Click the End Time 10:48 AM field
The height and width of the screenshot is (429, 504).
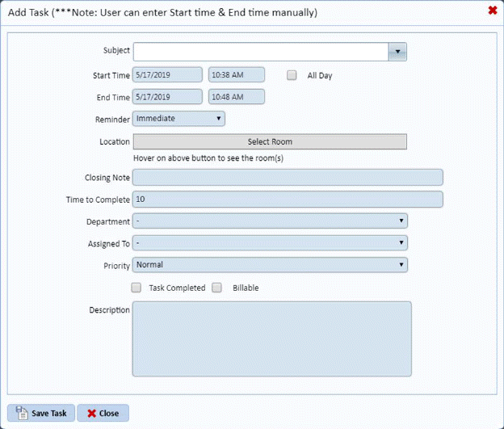click(x=236, y=97)
